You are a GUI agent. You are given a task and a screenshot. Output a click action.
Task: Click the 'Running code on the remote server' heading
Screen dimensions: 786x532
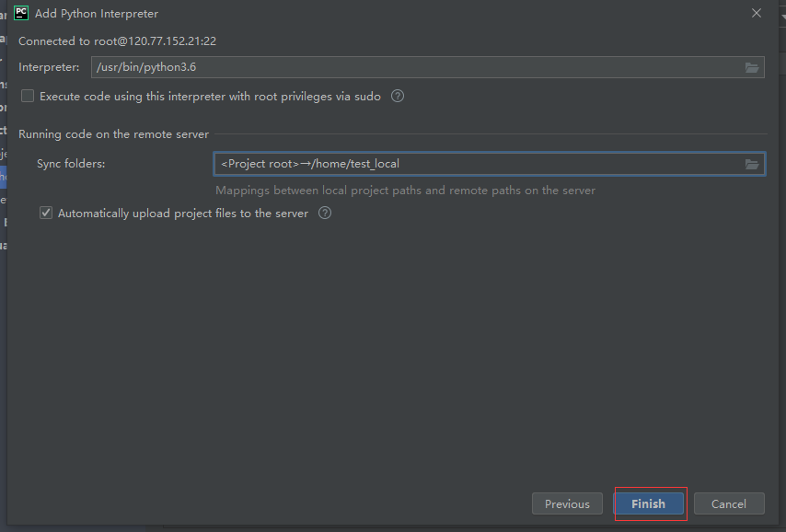pos(113,134)
